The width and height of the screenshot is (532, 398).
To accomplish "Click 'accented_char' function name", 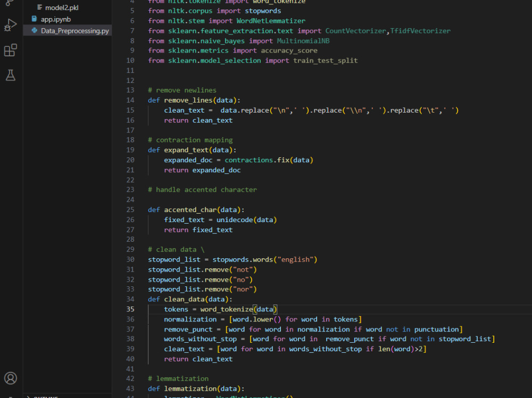I will click(190, 209).
